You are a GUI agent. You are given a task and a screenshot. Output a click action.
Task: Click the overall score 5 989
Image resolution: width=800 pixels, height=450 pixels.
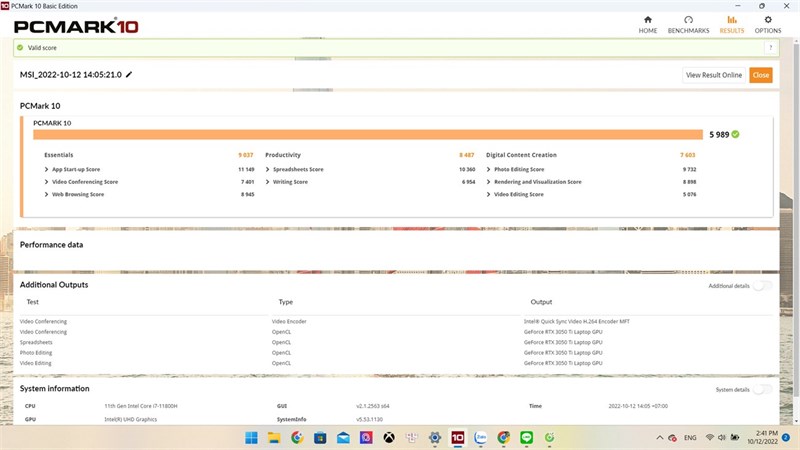coord(719,135)
